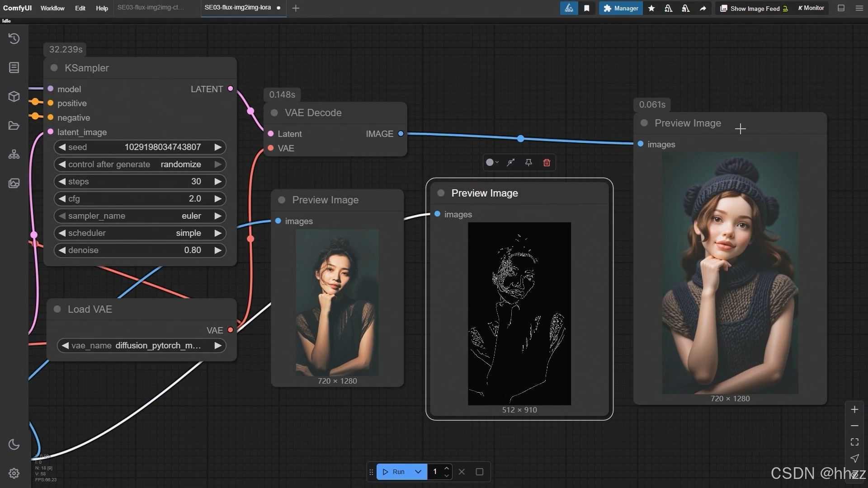Open the Run button dropdown arrow
The width and height of the screenshot is (868, 488).
418,472
